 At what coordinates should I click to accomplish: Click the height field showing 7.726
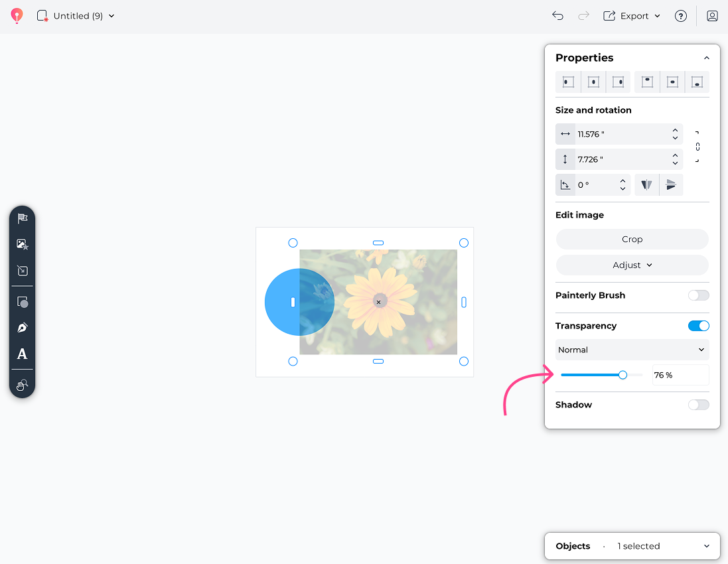[620, 159]
